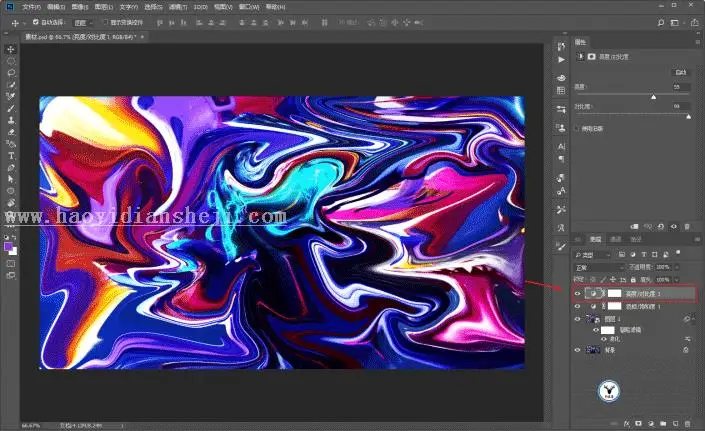Open the 正常 blend mode dropdown

[599, 267]
